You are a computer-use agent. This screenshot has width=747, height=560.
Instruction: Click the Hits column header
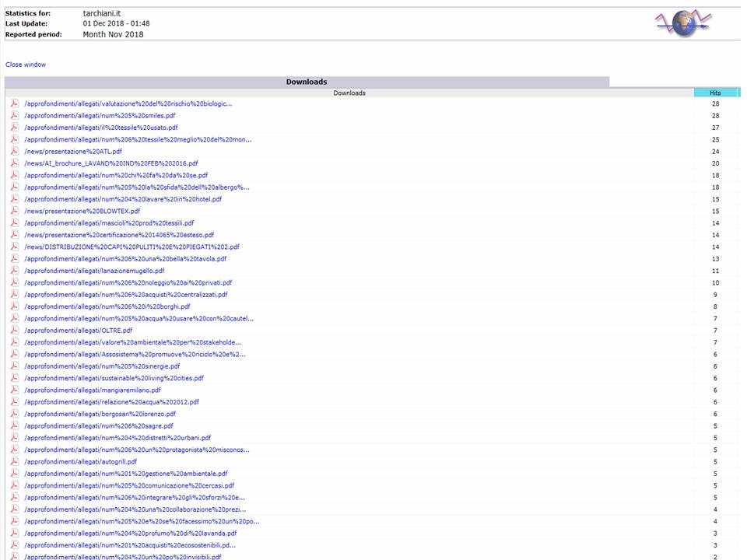[x=715, y=93]
